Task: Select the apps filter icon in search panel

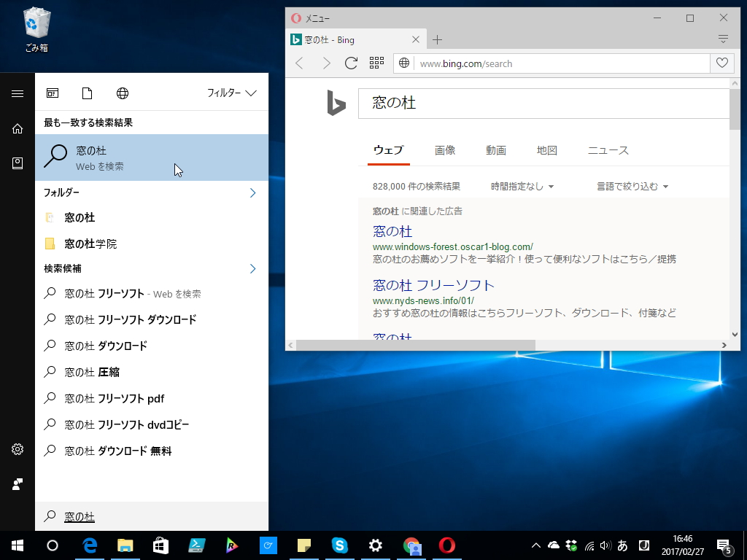Action: click(53, 93)
